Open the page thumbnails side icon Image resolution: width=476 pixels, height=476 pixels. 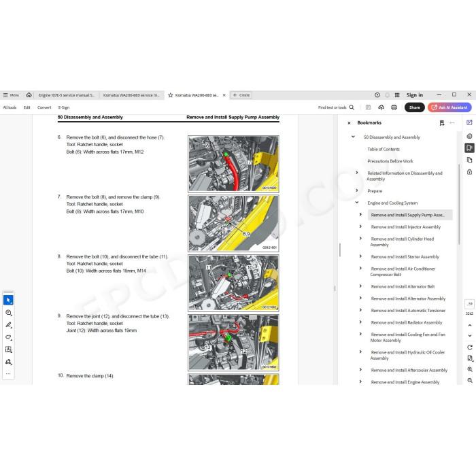[x=469, y=160]
